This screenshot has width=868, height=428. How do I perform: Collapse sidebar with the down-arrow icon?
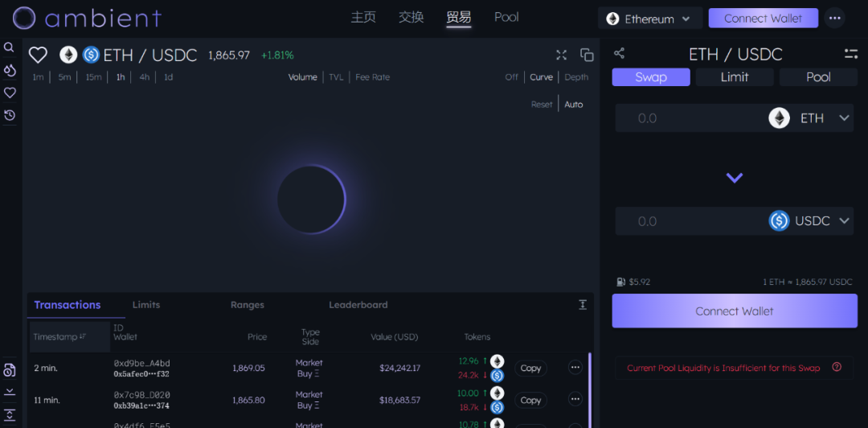tap(9, 392)
